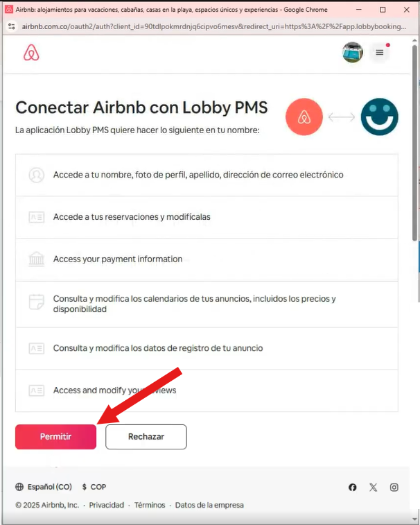420x525 pixels.
Task: Click the payment information bank icon
Action: 37,259
